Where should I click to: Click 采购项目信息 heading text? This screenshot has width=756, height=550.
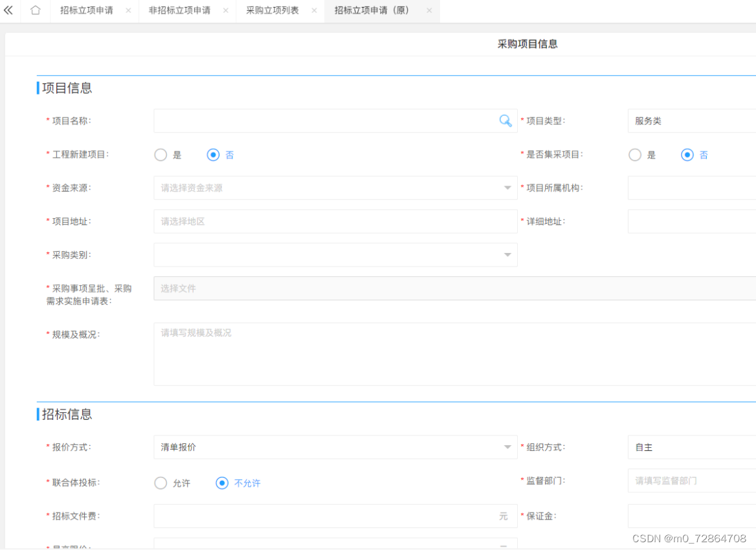(528, 45)
